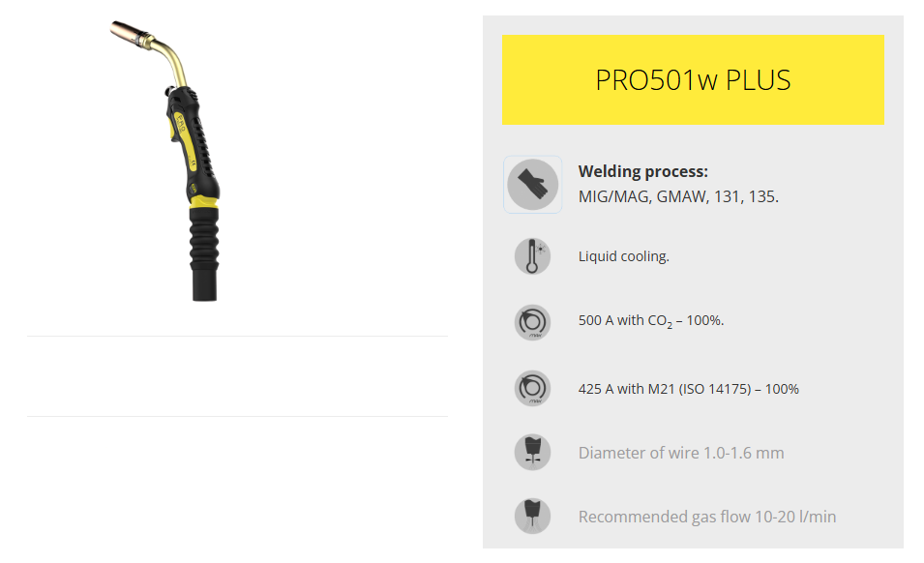Click the Liquid cooling text
The image size is (924, 563).
pyautogui.click(x=623, y=256)
